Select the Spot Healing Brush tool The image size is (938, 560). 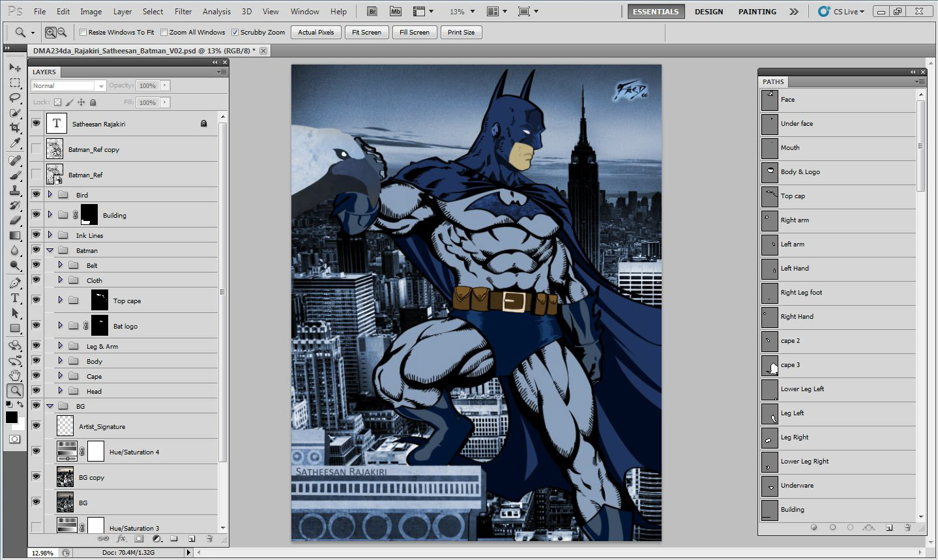(15, 160)
